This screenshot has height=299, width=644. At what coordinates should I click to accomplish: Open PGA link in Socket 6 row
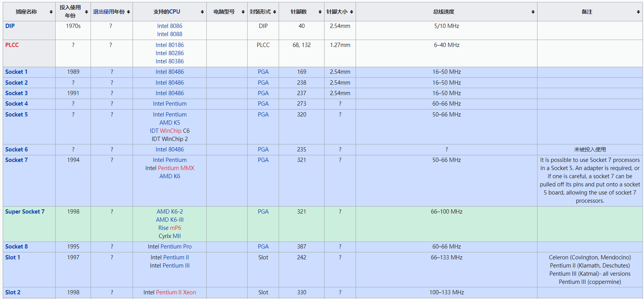pyautogui.click(x=263, y=149)
